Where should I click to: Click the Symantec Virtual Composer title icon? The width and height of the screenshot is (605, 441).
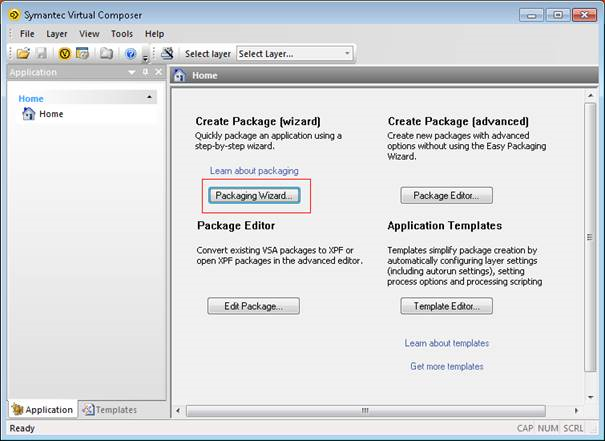pos(14,15)
